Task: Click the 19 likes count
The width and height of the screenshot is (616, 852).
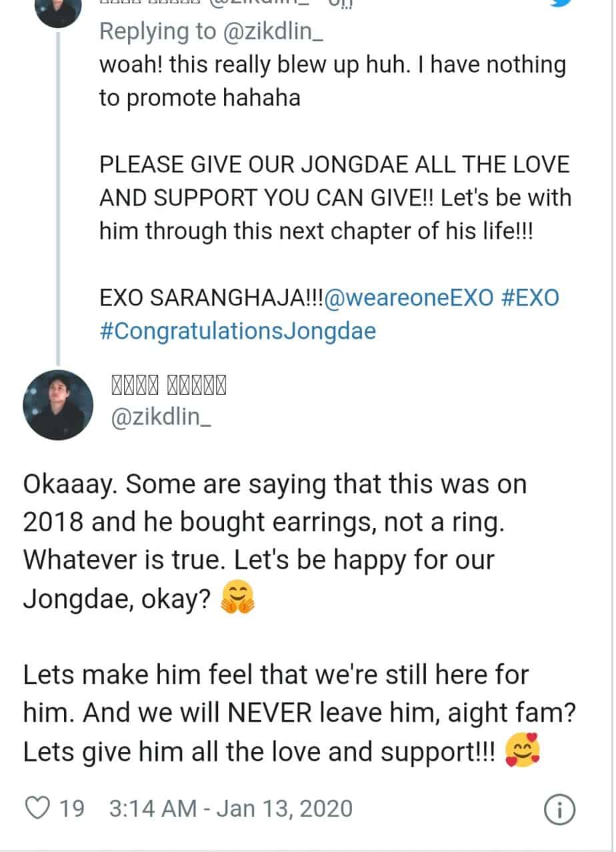Action: click(x=71, y=809)
